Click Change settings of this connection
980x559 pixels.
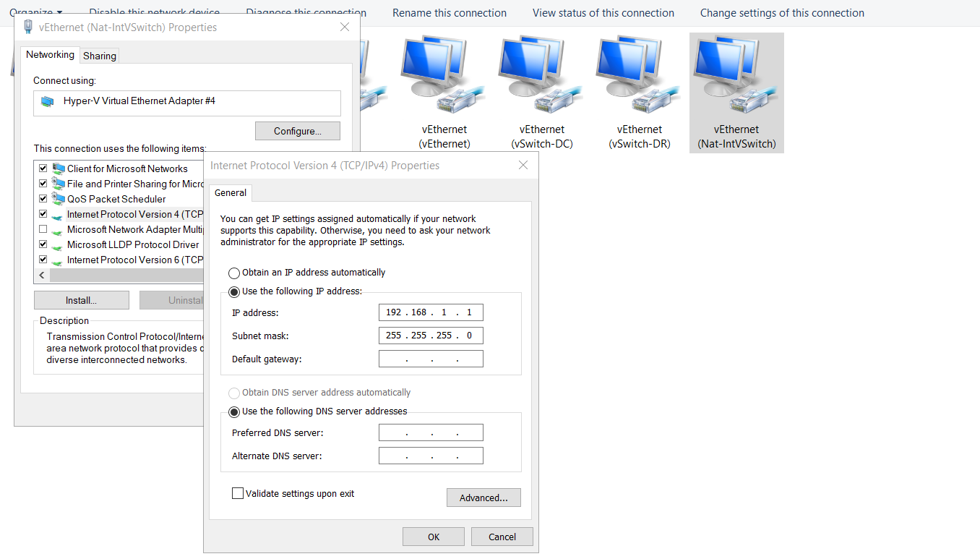(x=782, y=12)
